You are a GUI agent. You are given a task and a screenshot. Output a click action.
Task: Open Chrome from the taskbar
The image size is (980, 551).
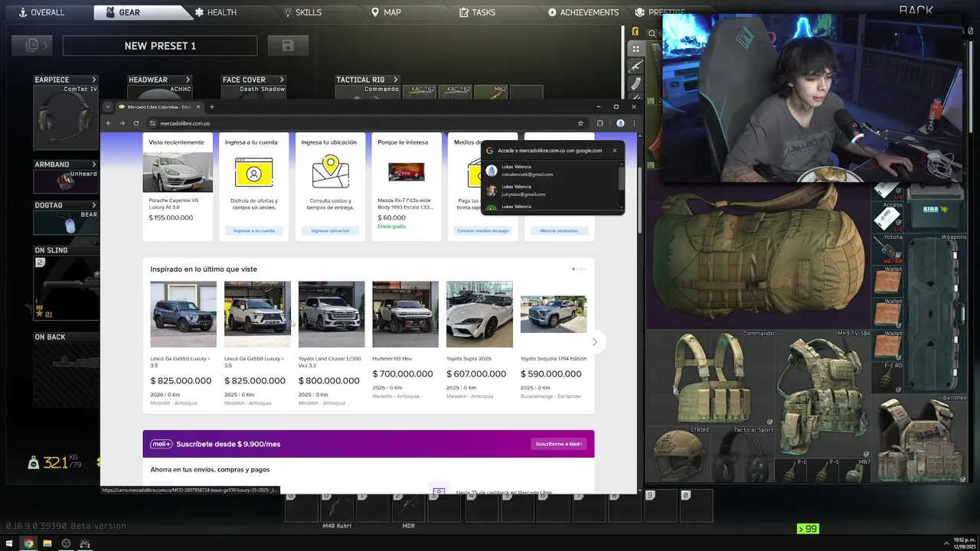pos(28,543)
